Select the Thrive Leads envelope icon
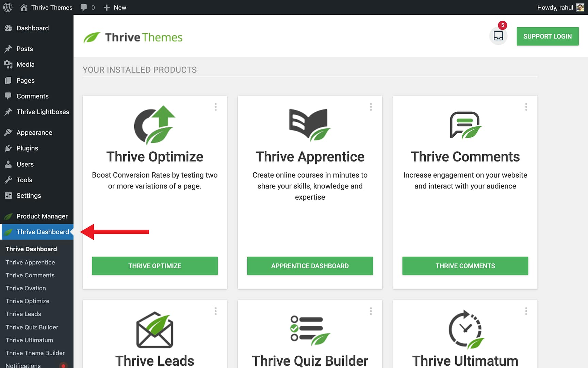Image resolution: width=588 pixels, height=368 pixels. [x=154, y=329]
